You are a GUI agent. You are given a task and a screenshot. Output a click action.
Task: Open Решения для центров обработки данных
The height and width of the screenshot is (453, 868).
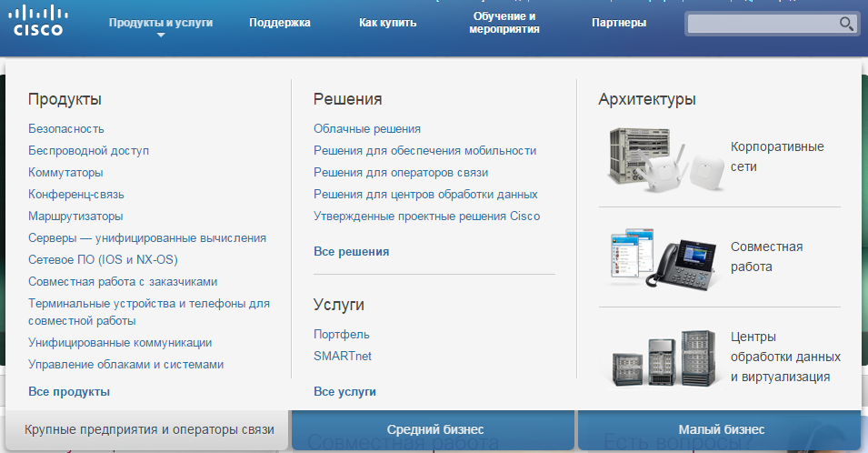[425, 195]
